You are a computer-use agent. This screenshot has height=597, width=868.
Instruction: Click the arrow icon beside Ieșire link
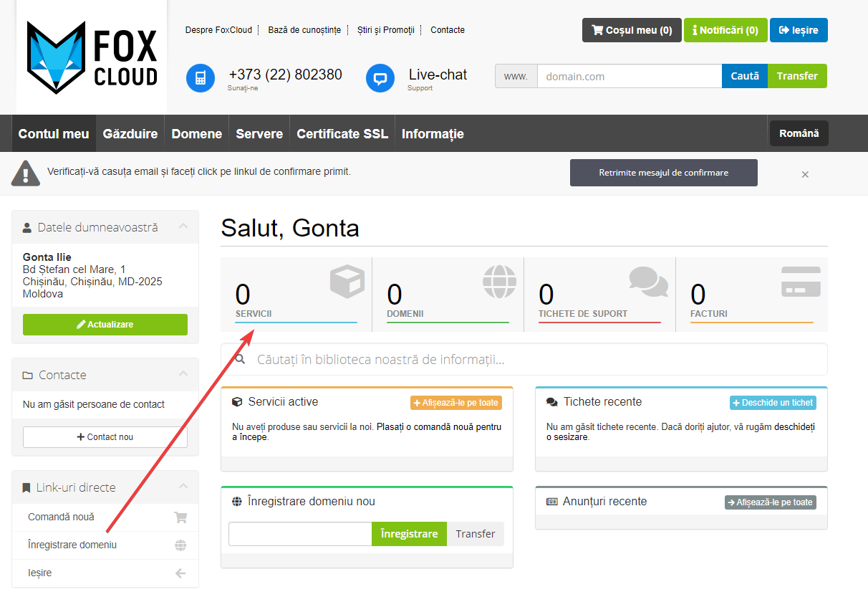pos(180,573)
